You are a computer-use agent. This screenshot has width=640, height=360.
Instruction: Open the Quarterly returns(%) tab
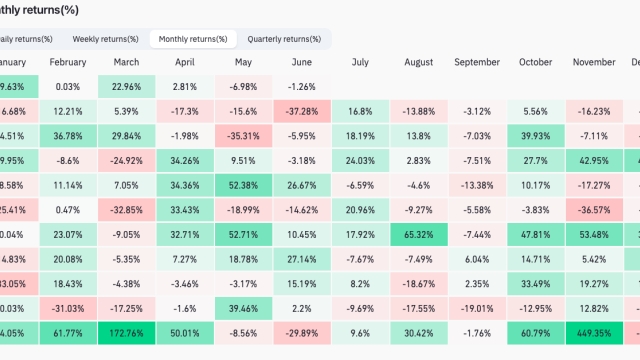point(284,39)
